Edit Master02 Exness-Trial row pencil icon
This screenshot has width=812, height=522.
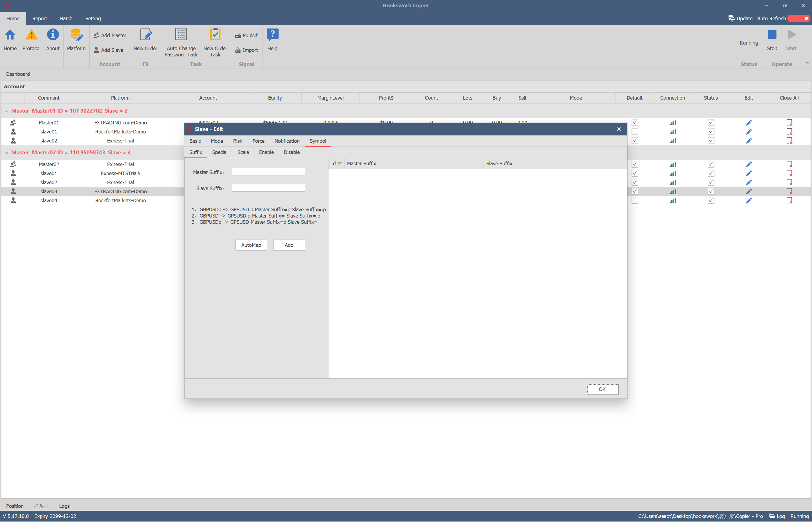tap(749, 164)
